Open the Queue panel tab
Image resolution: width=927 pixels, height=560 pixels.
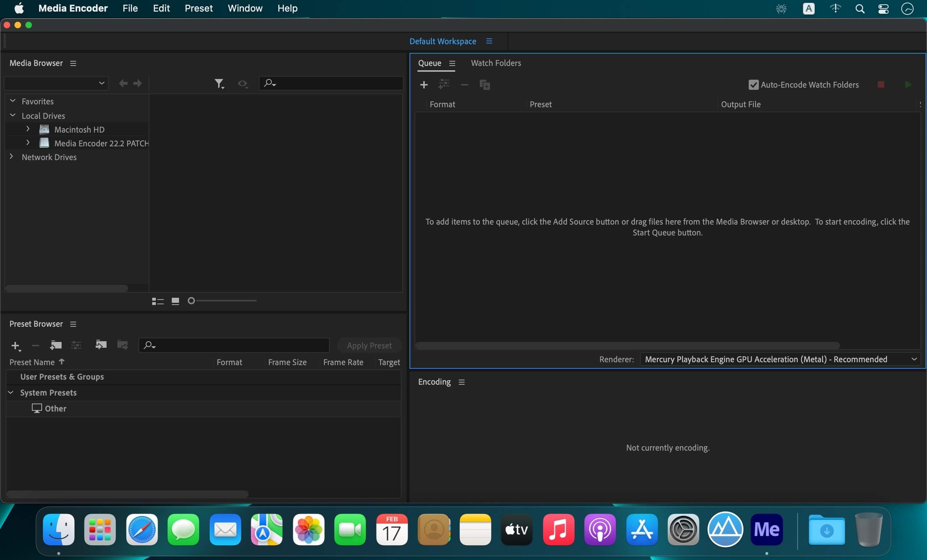[x=429, y=63]
